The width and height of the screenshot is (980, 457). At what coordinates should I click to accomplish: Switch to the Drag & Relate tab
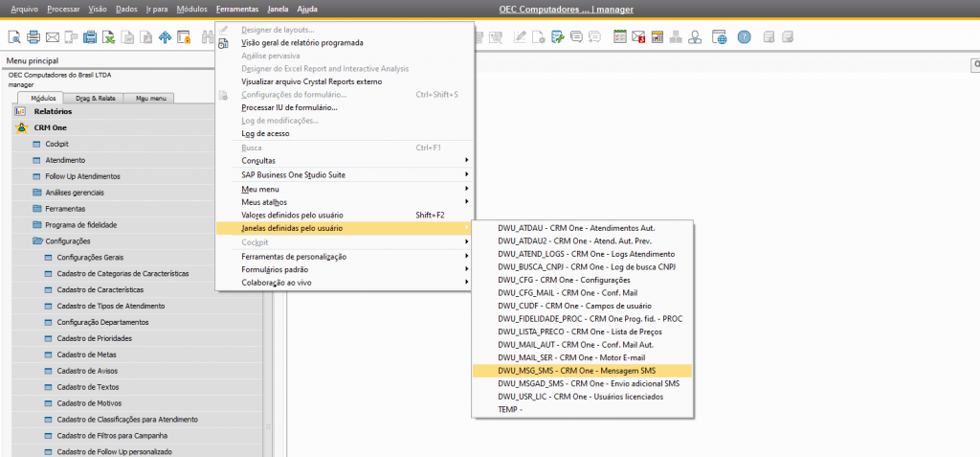click(96, 98)
